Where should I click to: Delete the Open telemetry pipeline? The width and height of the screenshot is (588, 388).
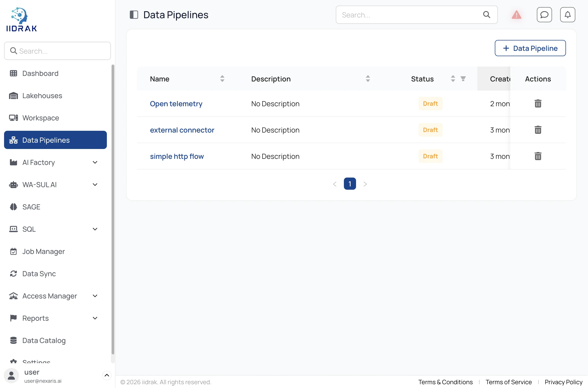coord(538,103)
